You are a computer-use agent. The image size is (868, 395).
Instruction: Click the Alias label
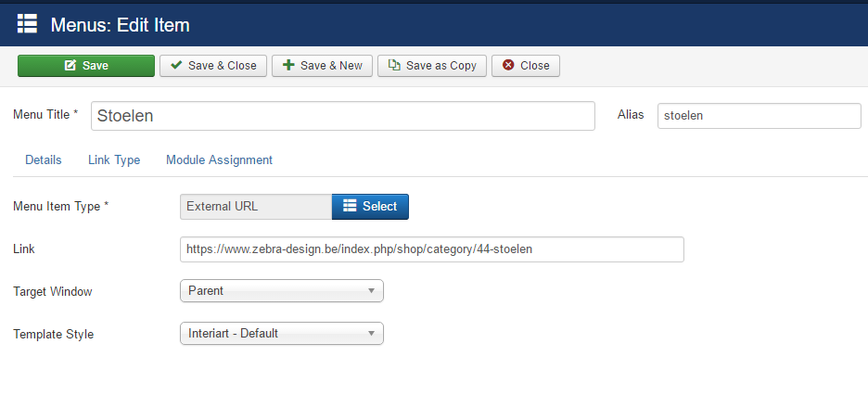click(631, 115)
